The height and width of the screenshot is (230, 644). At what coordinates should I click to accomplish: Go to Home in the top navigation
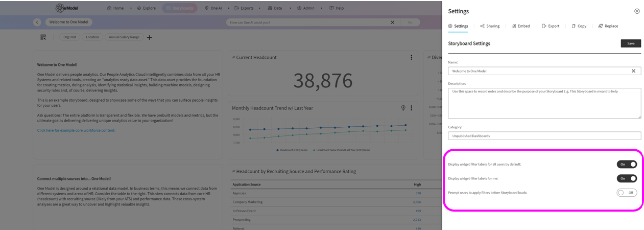click(115, 8)
